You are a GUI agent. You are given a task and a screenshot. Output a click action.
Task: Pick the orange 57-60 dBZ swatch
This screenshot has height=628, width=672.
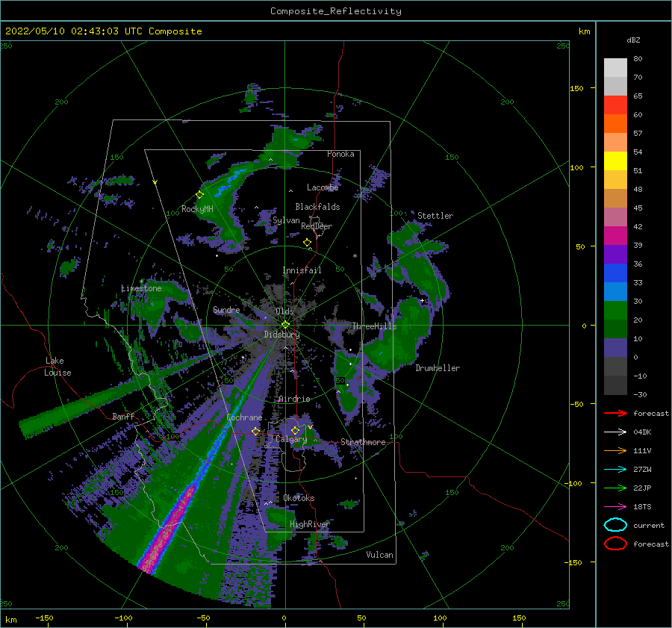point(615,123)
